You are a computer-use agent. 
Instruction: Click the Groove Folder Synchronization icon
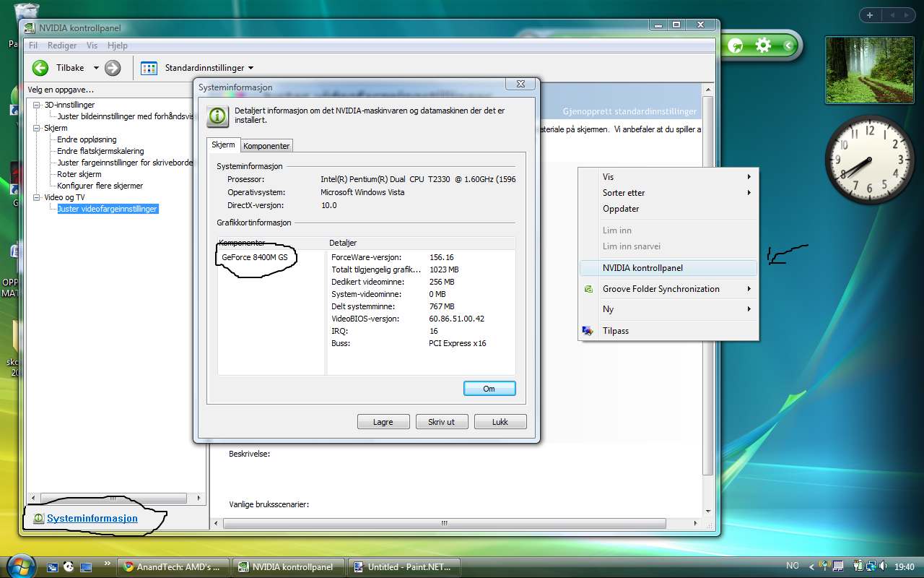point(588,289)
